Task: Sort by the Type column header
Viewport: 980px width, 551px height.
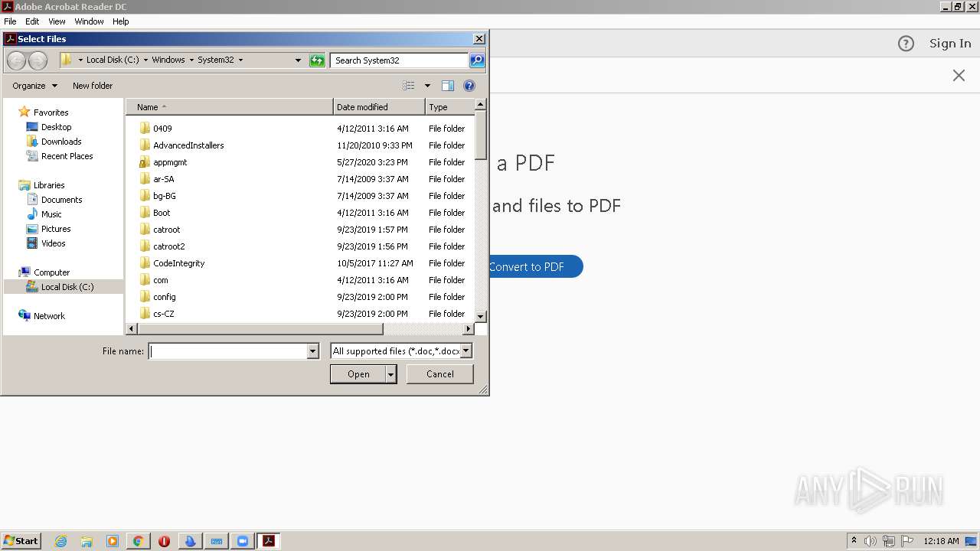Action: [x=449, y=107]
